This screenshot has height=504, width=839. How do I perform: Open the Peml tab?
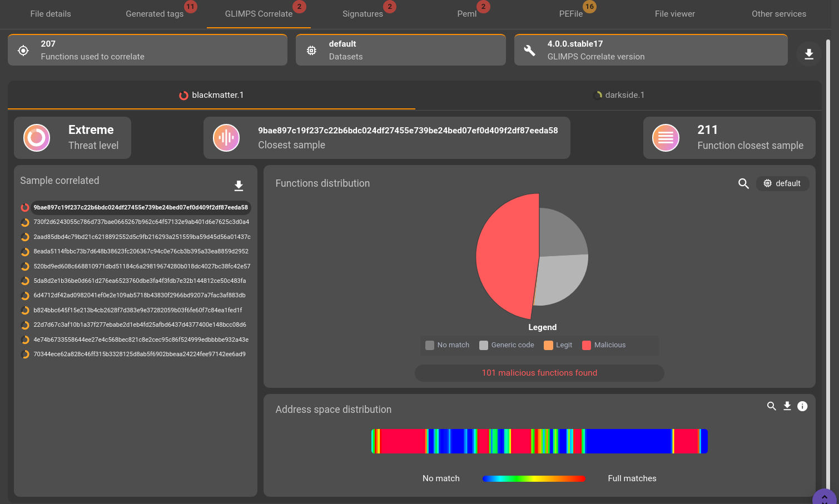[467, 14]
